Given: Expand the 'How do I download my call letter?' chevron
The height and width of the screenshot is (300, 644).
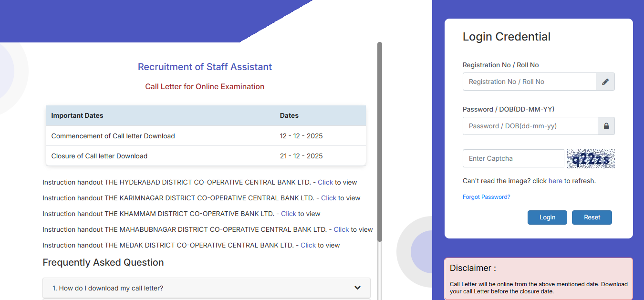Looking at the screenshot, I should pos(357,288).
